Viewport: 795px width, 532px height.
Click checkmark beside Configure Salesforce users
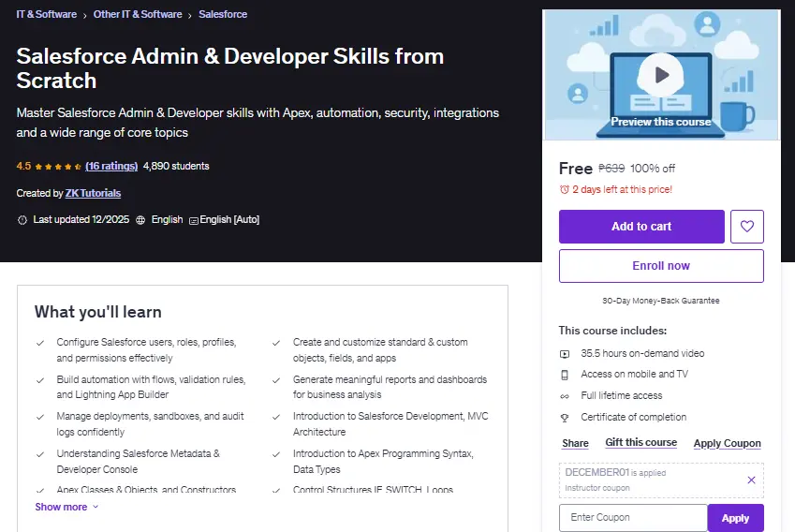pos(40,344)
